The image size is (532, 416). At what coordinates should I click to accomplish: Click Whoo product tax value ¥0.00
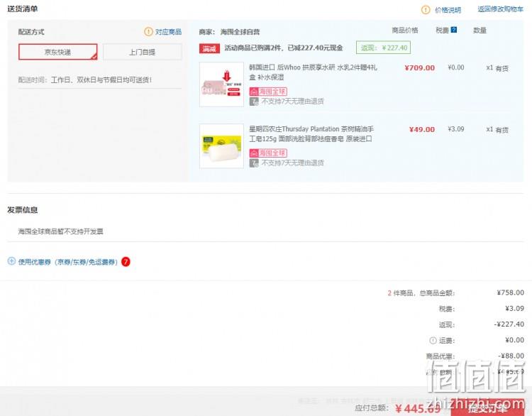(x=455, y=67)
